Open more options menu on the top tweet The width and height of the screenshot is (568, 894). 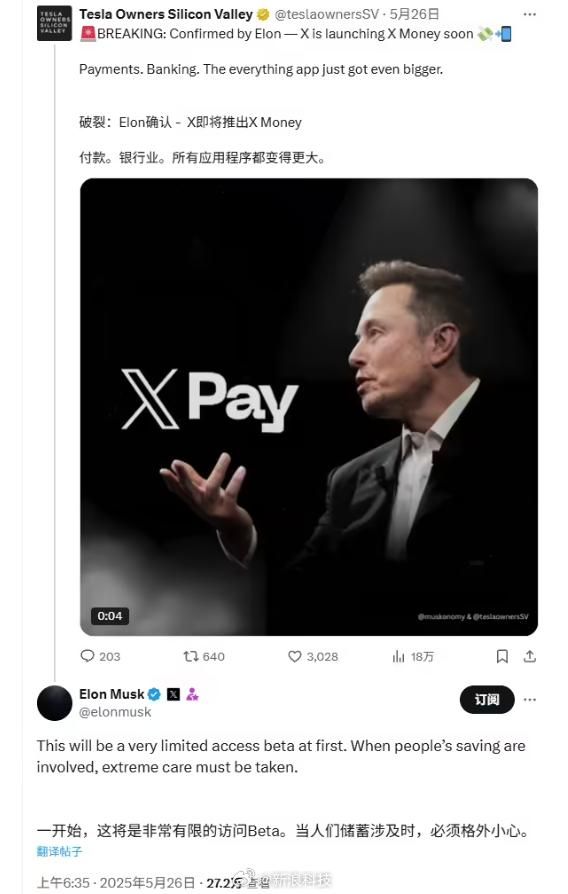[x=530, y=14]
